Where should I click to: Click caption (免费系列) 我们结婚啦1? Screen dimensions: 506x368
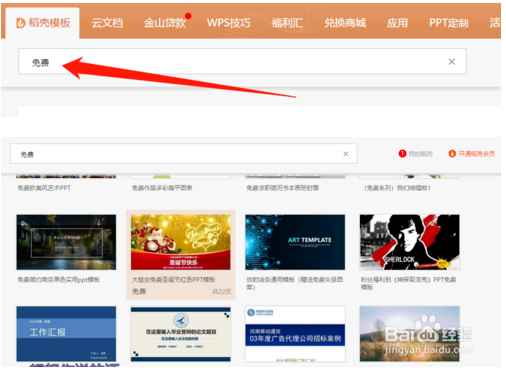click(397, 188)
